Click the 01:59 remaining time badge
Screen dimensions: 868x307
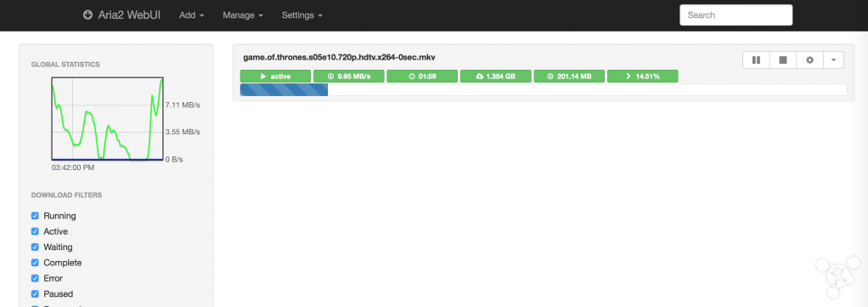pyautogui.click(x=422, y=77)
